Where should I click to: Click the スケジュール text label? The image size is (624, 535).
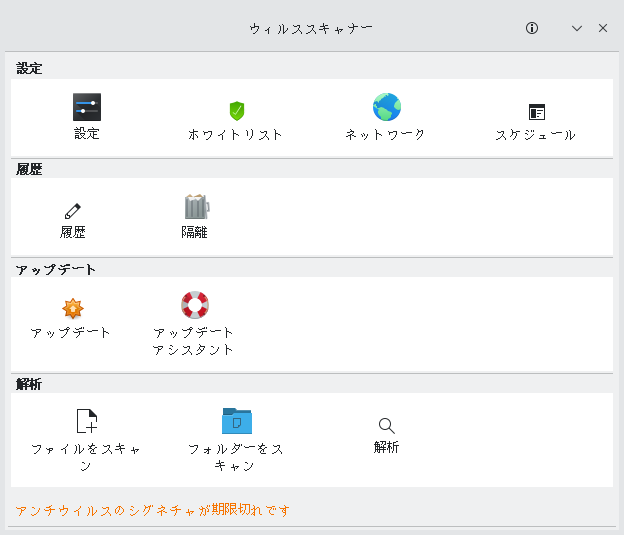pyautogui.click(x=535, y=135)
